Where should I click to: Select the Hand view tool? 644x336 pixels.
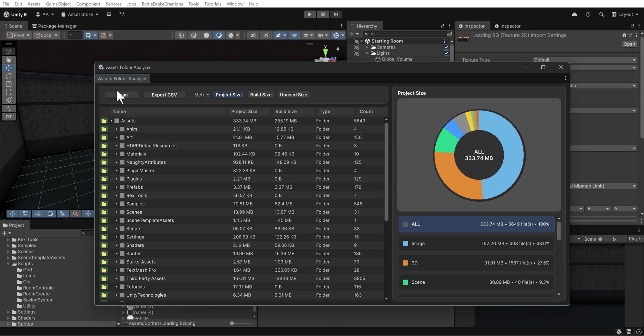pyautogui.click(x=9, y=60)
